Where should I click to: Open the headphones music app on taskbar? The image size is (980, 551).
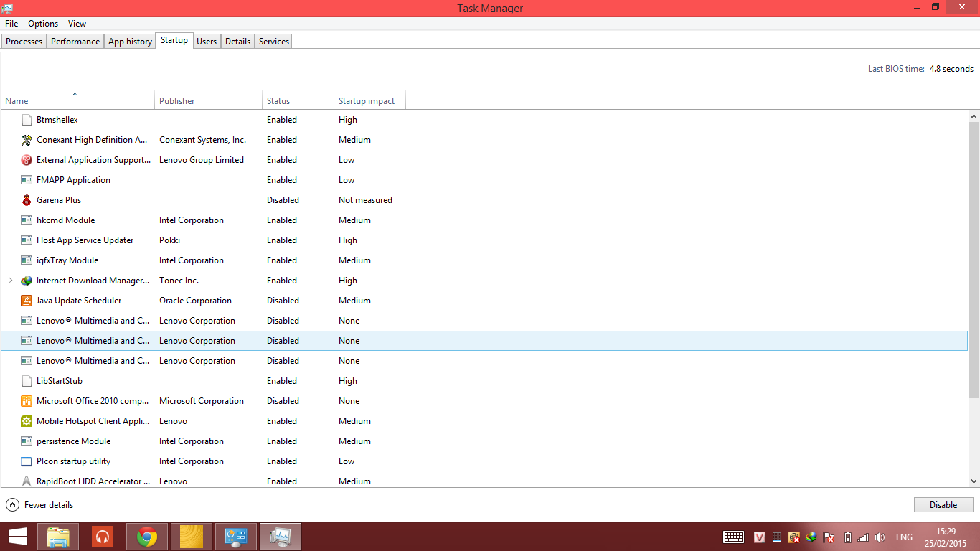click(103, 537)
